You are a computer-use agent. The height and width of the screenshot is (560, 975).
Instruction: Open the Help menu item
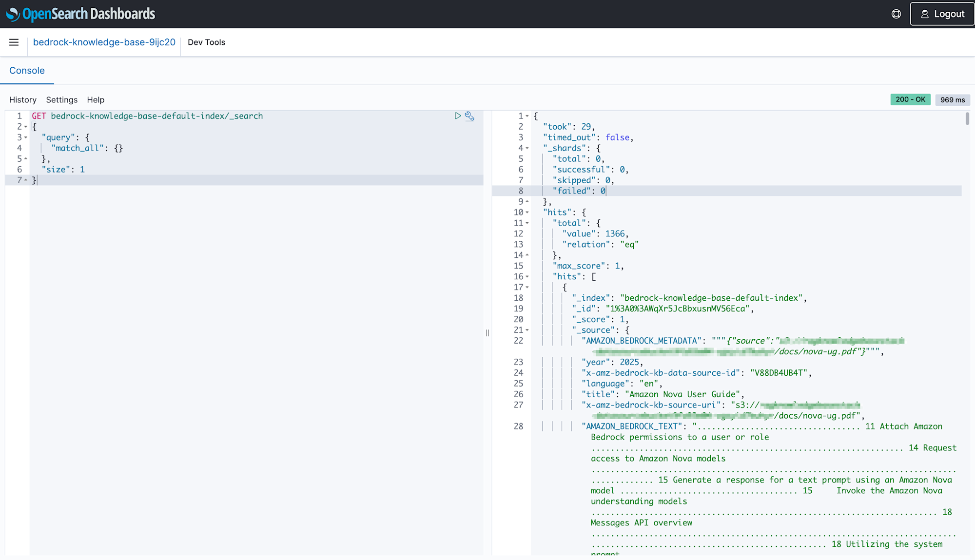coord(96,100)
